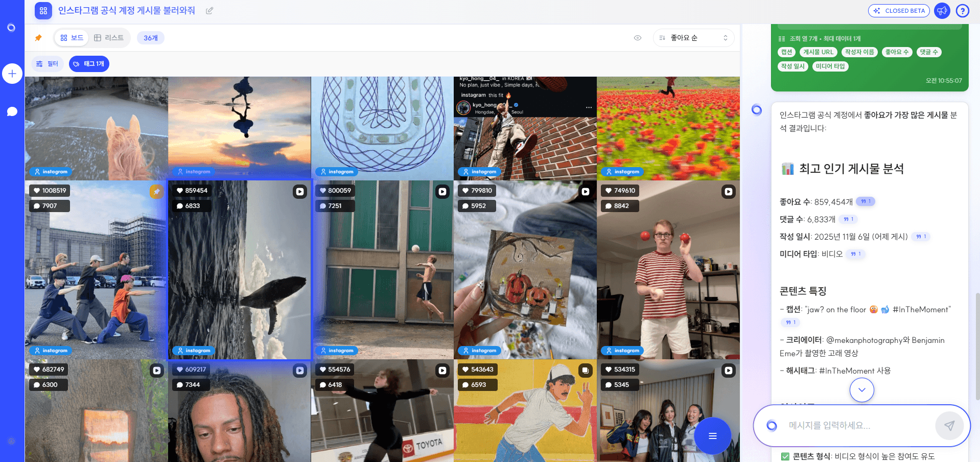Screen dimensions: 980x462
Task: Open the illustrated cap man post 543643
Action: [x=525, y=411]
